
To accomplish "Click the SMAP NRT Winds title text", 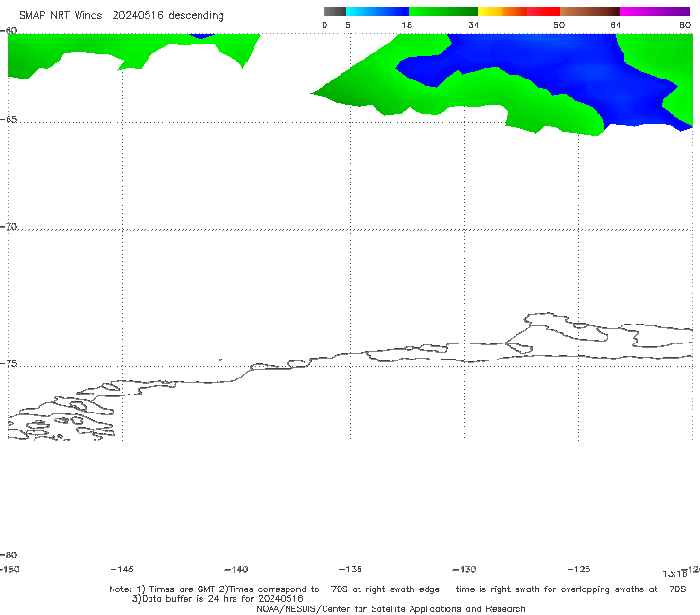I will tap(121, 15).
